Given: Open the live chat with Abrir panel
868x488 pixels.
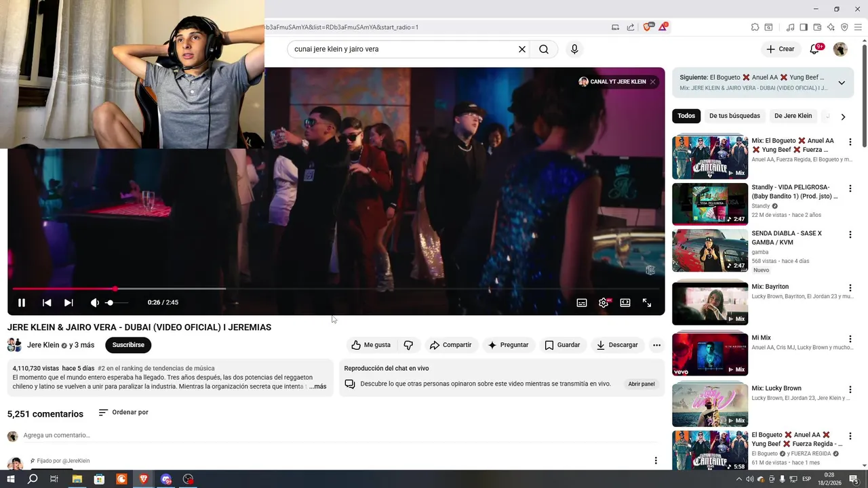Looking at the screenshot, I should tap(642, 384).
